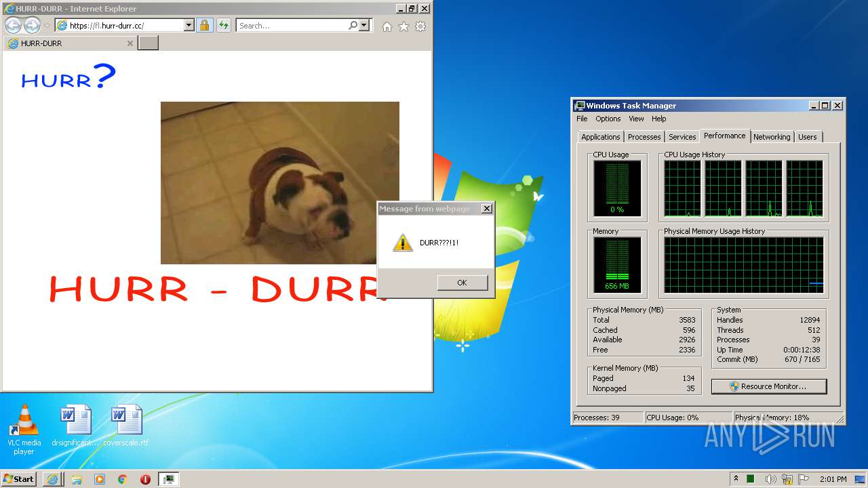The image size is (868, 488).
Task: Close the Message from webpage dialog
Action: click(x=486, y=209)
